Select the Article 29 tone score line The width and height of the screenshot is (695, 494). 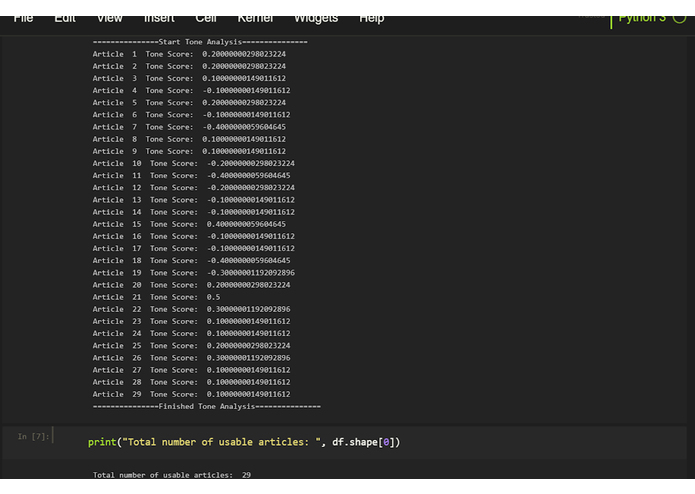(x=191, y=394)
